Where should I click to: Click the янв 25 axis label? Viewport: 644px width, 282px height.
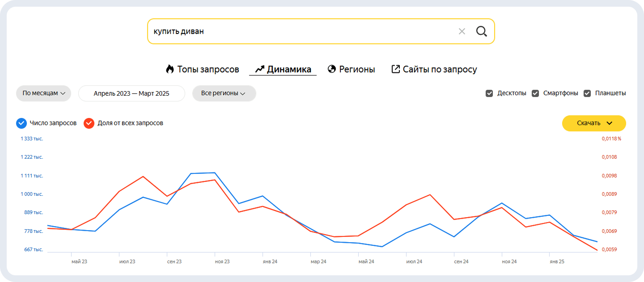click(557, 261)
